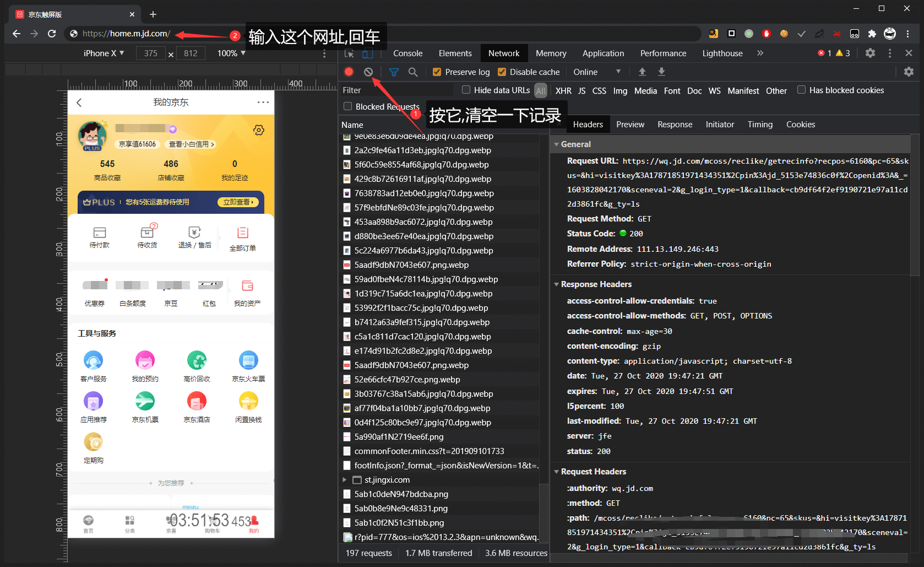Collapse the Request Headers section
Screen dimensions: 924x567
556,472
